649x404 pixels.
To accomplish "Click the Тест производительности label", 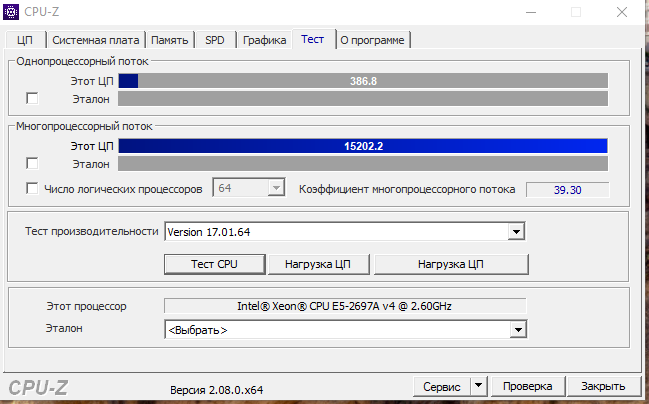I will (x=91, y=231).
